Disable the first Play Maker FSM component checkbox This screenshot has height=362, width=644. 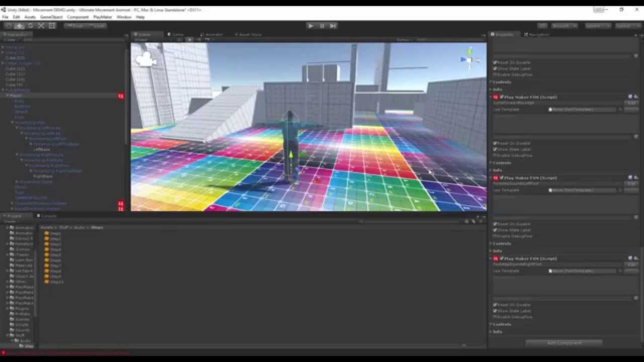[502, 97]
